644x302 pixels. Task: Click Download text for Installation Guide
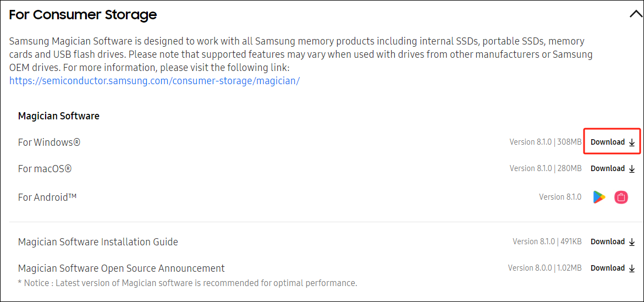607,241
